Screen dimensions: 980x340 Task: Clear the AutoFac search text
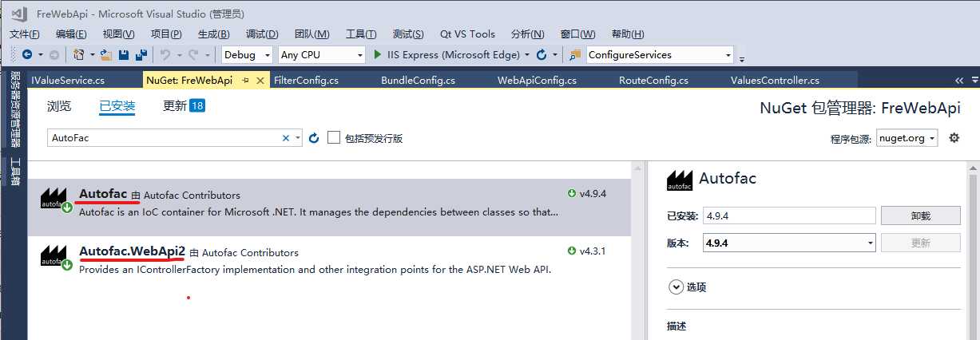pyautogui.click(x=286, y=138)
